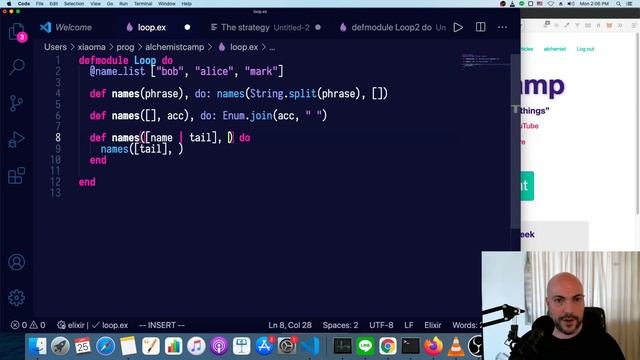Change language mode via Elixir status item
This screenshot has width=640, height=360.
(433, 325)
